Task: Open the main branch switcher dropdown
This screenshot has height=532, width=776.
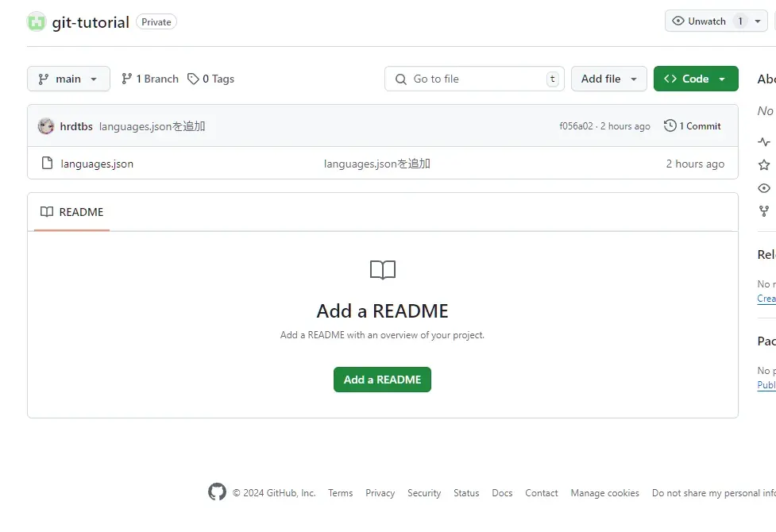Action: tap(68, 79)
